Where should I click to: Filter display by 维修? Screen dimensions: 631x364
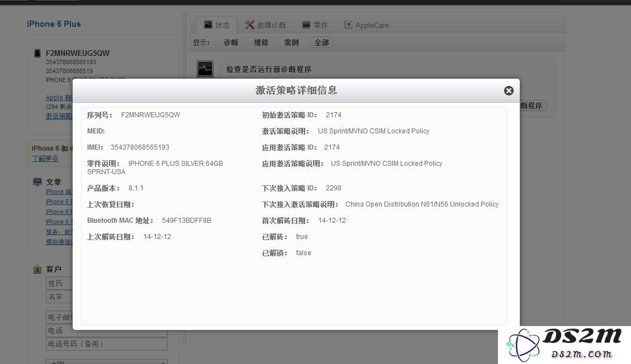(x=261, y=42)
